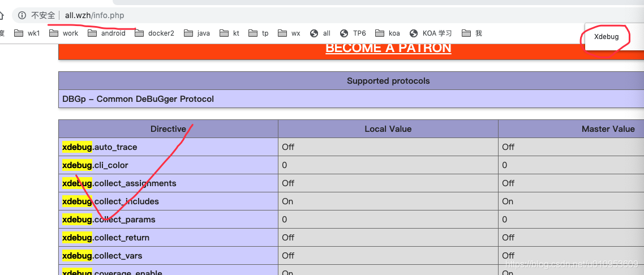Open the KOA 学习 bookmark
Viewport: 644px width, 275px height.
click(x=431, y=33)
